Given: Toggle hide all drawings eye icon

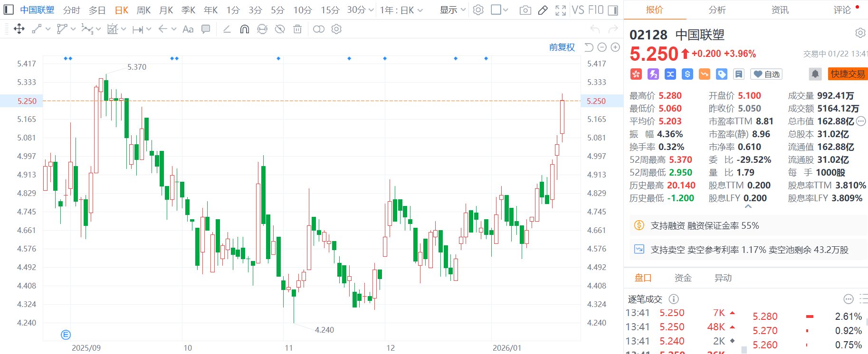Looking at the screenshot, I should click(280, 29).
